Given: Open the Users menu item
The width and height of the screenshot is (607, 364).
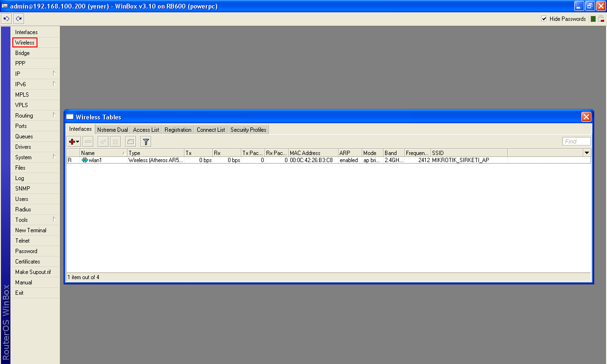Looking at the screenshot, I should (36, 199).
